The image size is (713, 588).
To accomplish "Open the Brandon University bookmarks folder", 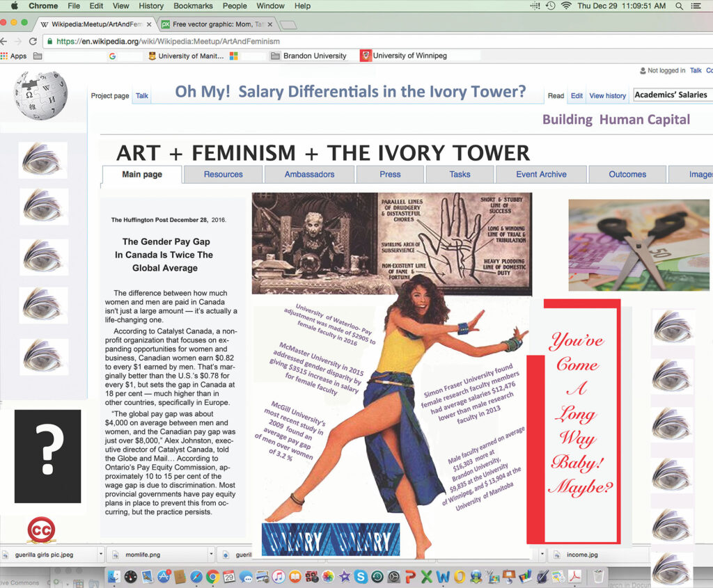I will [x=308, y=56].
